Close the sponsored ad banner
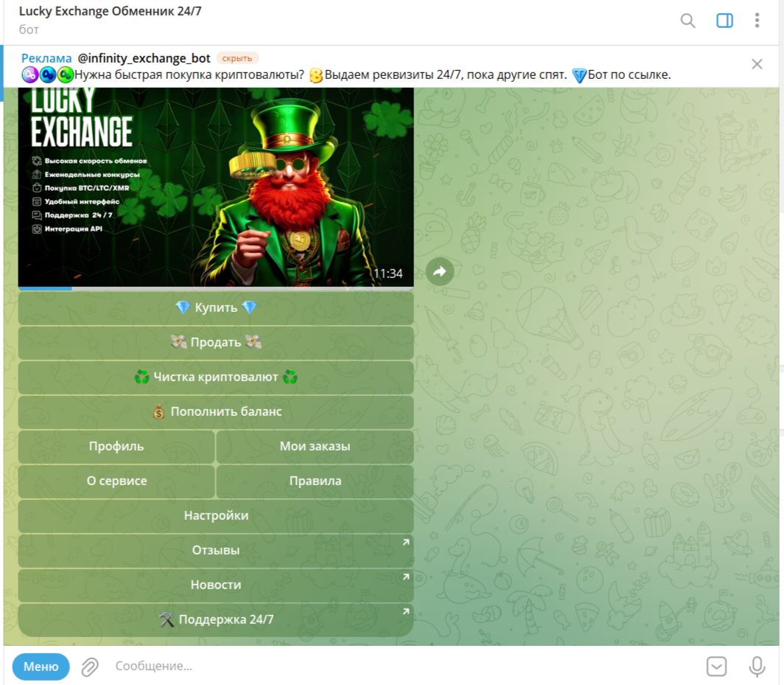The height and width of the screenshot is (685, 784). 757,64
